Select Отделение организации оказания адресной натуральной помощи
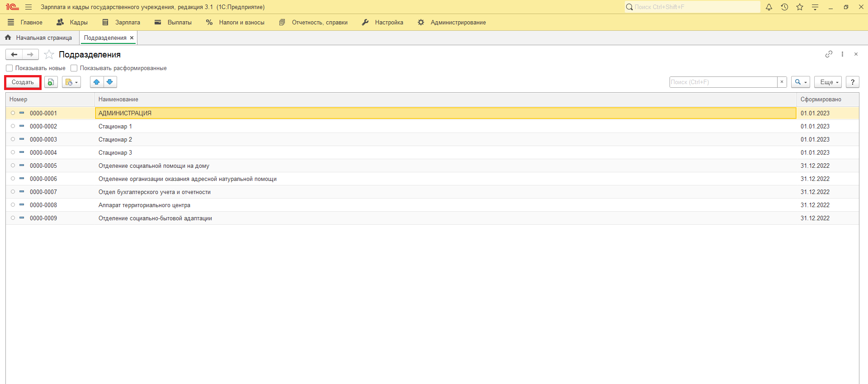The width and height of the screenshot is (868, 384). (x=432, y=179)
